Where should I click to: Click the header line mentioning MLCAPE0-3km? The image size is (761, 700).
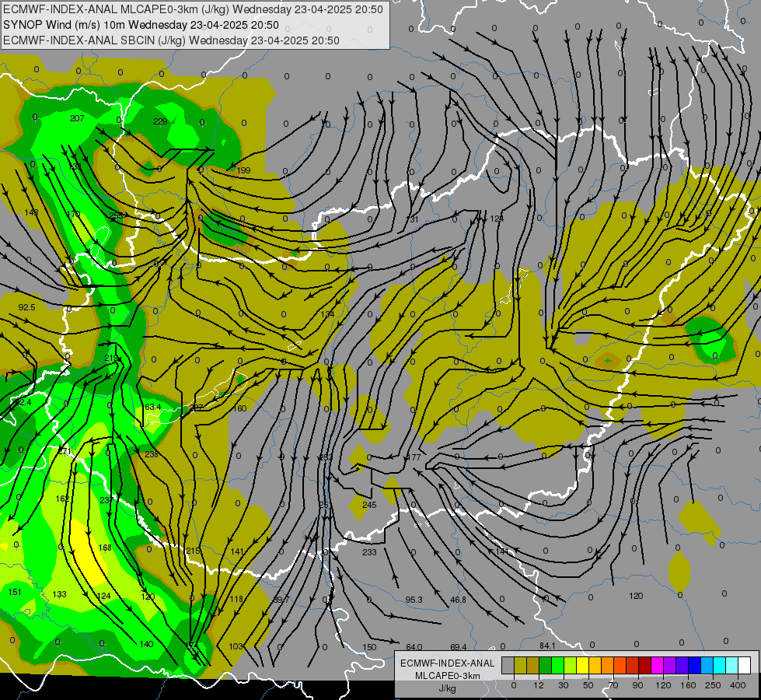193,9
